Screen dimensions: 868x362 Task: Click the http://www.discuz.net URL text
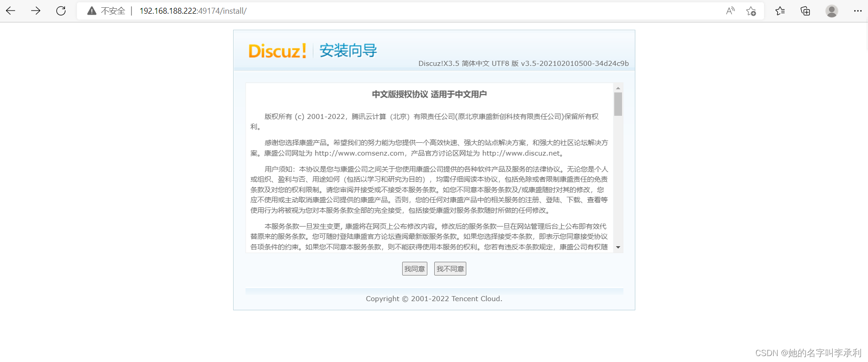click(x=521, y=153)
